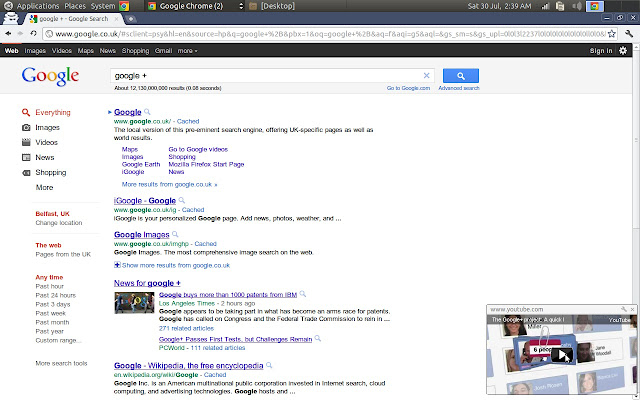Click clipboard icon in system panel
This screenshot has width=640, height=400.
coord(560,6)
